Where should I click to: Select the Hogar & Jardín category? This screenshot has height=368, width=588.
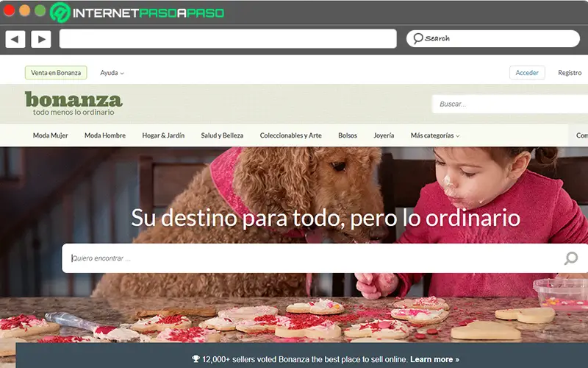click(163, 135)
